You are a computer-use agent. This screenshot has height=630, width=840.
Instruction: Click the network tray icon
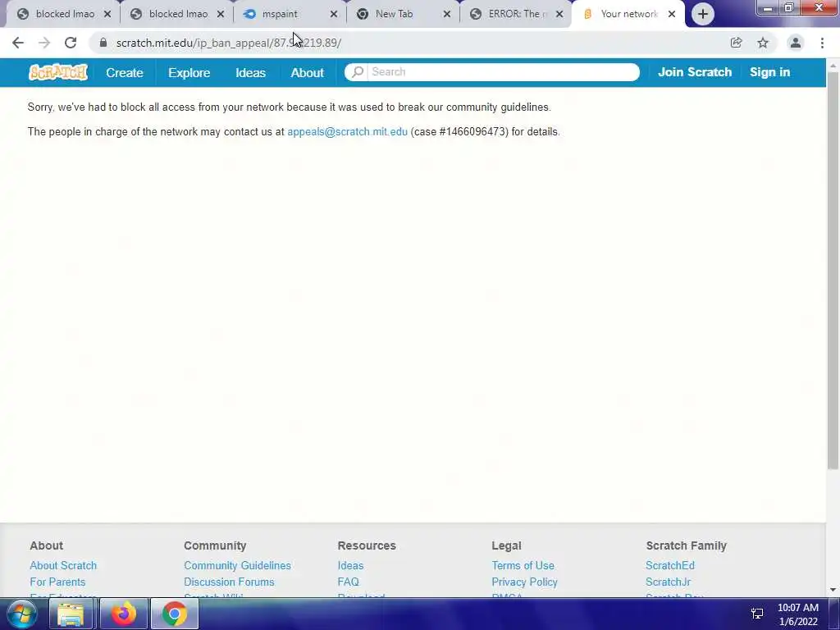click(x=757, y=614)
